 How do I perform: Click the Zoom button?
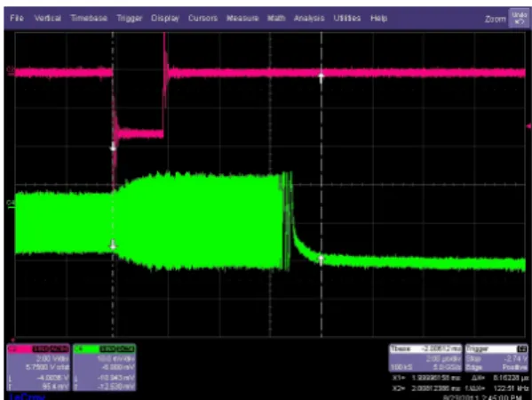495,19
